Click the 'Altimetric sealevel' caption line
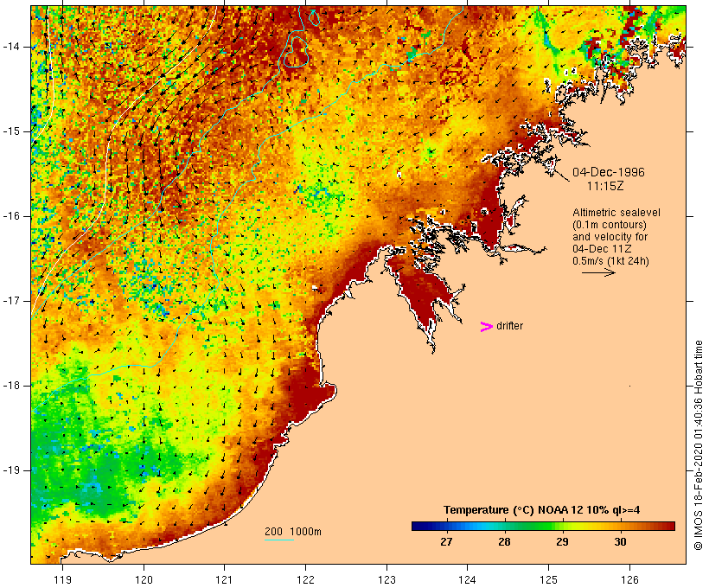The image size is (709, 588). pos(616,213)
